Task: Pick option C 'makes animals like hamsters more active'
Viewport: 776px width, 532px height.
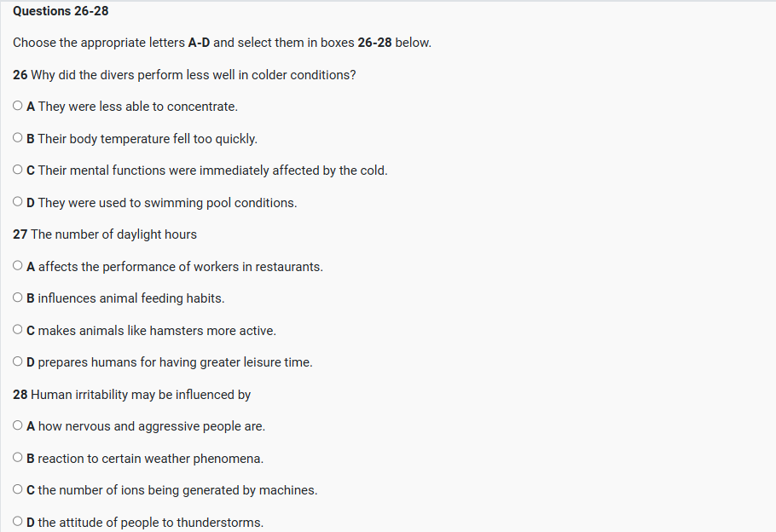Action: 19,331
